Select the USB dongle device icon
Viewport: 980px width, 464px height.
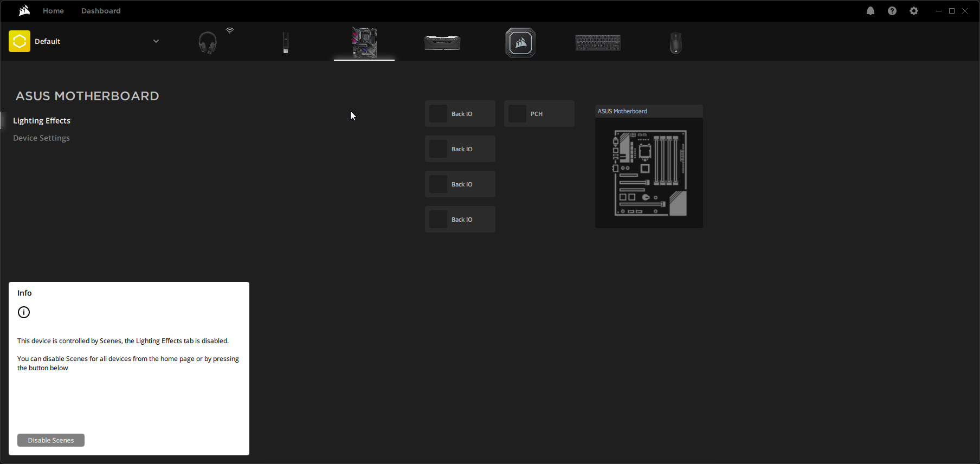click(286, 42)
